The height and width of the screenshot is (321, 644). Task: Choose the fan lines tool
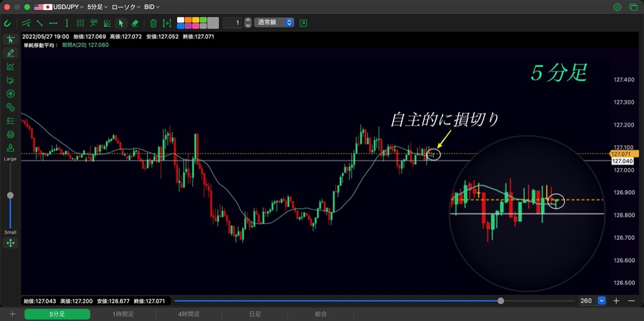pos(107,23)
